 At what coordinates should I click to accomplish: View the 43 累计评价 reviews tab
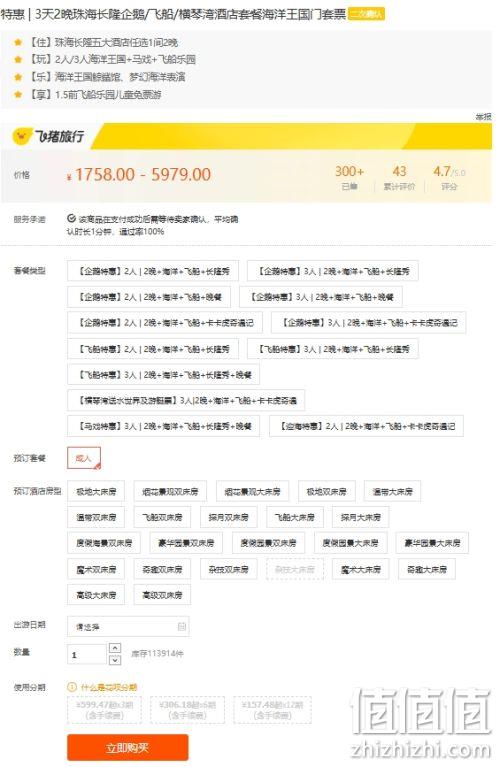(x=399, y=177)
